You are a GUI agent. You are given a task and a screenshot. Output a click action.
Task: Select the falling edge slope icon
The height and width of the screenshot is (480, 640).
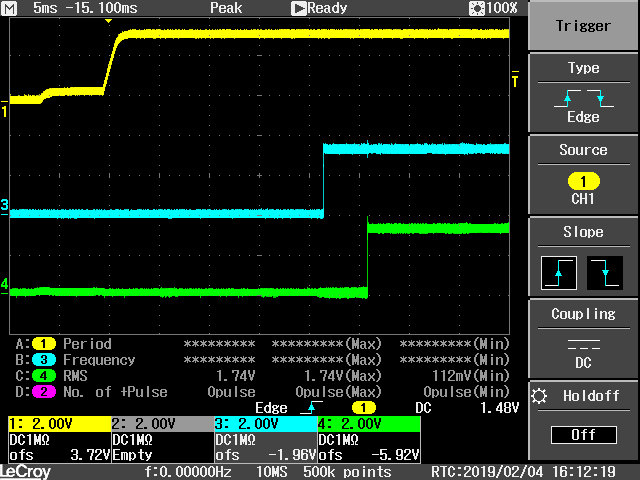coord(605,273)
